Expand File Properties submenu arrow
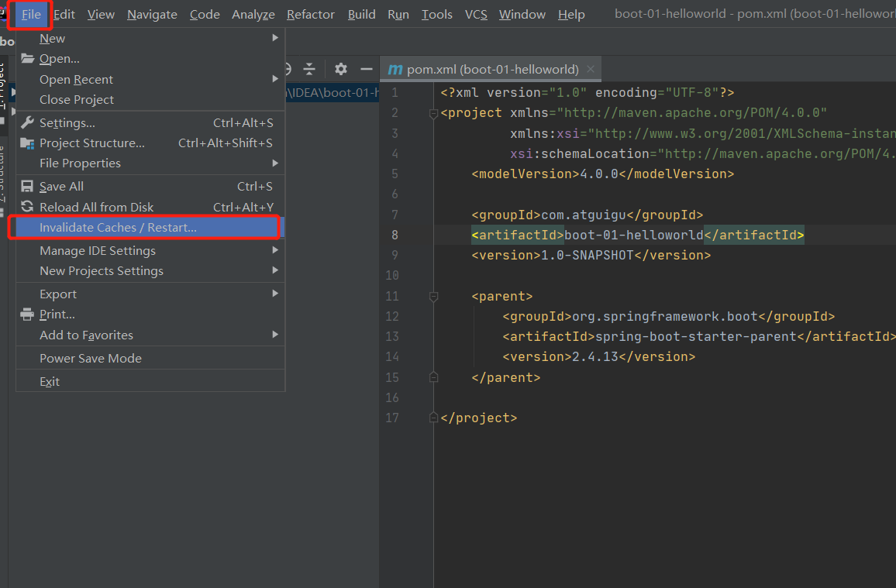 (x=275, y=163)
